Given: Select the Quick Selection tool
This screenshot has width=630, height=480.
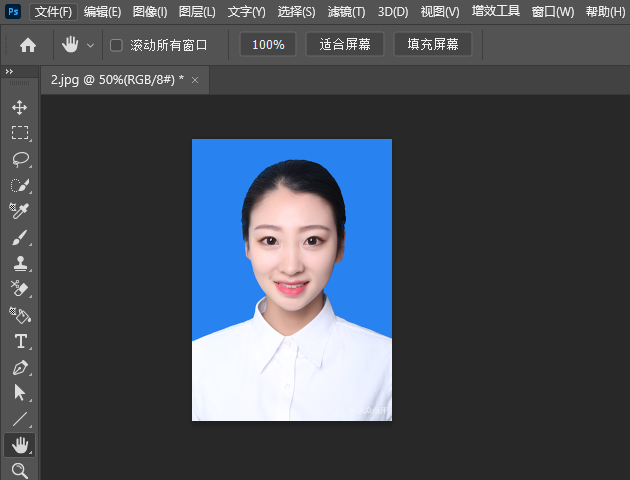Looking at the screenshot, I should point(20,186).
